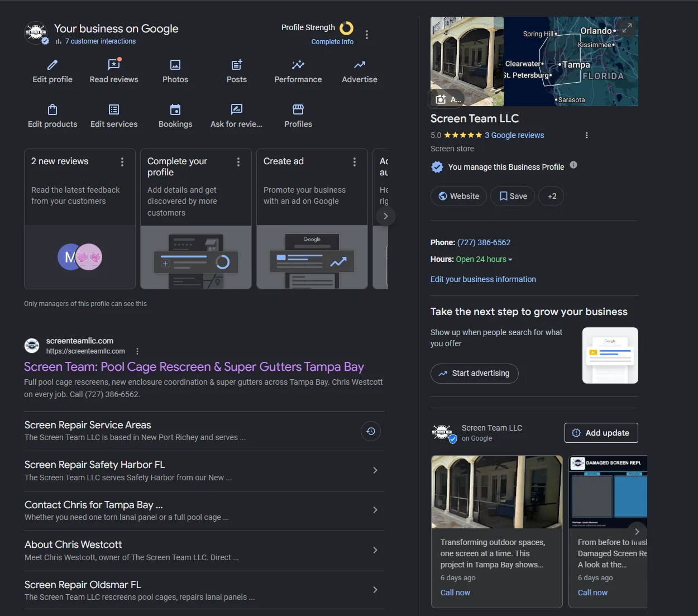Open options on 2 new reviews card

click(122, 162)
